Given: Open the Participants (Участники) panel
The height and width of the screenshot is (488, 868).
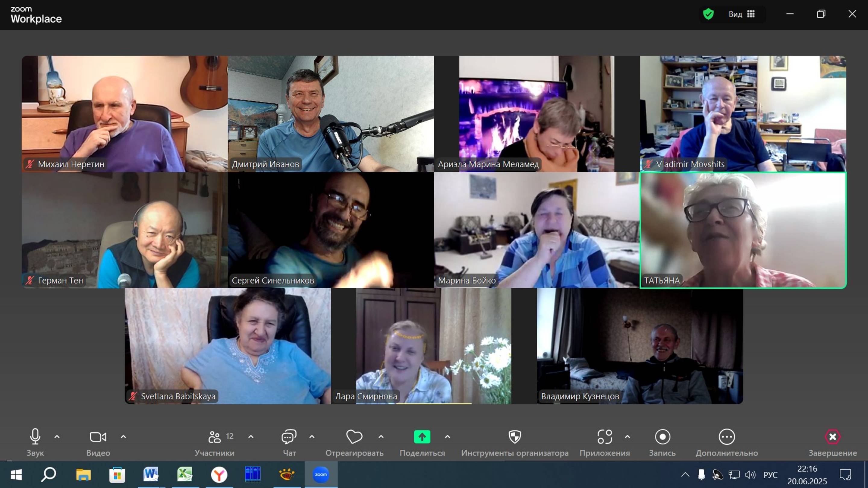Looking at the screenshot, I should (x=215, y=437).
